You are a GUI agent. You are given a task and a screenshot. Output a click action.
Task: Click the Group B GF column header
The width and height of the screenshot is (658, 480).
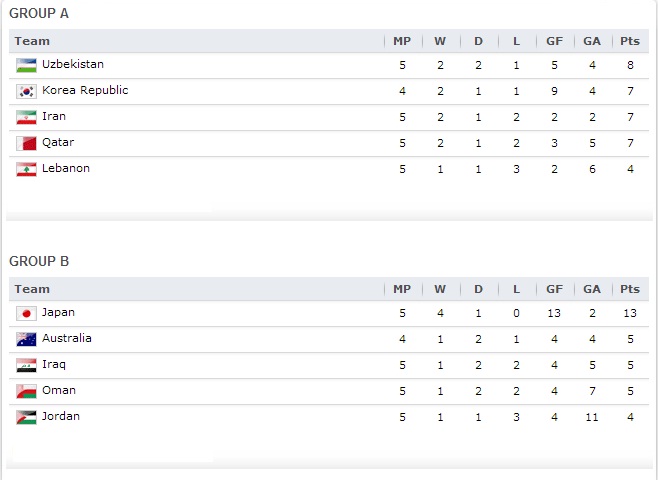coord(554,289)
